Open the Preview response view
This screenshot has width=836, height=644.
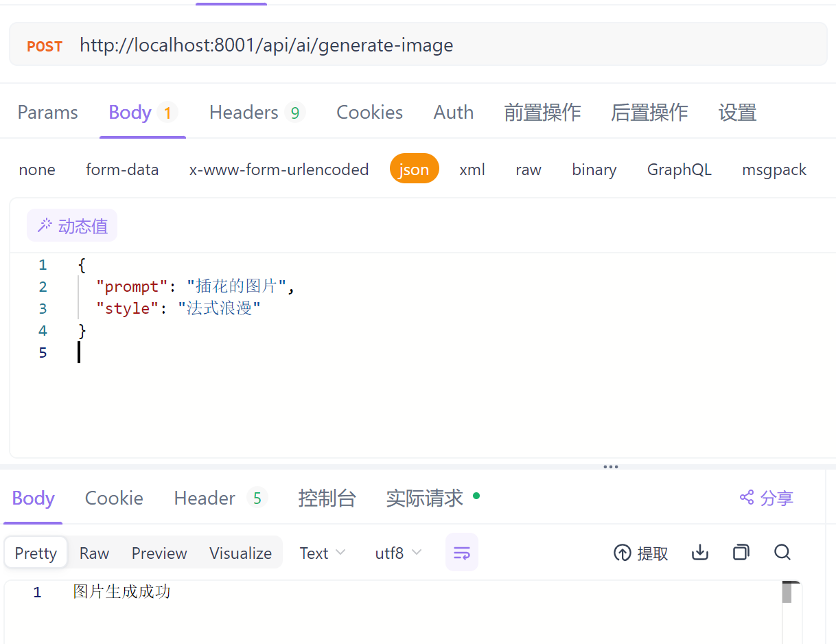(159, 552)
